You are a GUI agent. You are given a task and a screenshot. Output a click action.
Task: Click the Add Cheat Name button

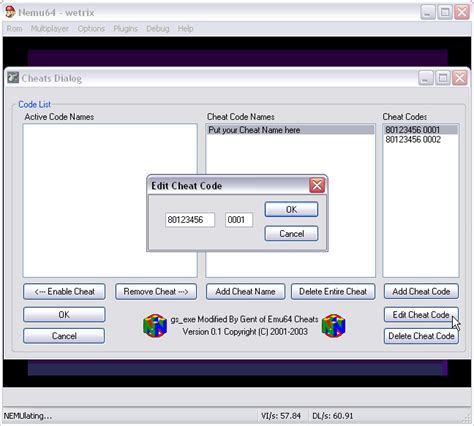click(x=245, y=292)
